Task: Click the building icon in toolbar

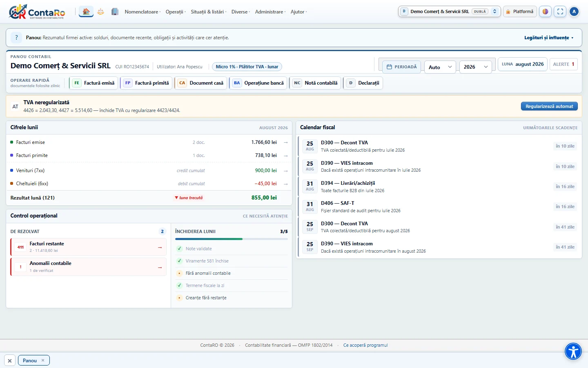Action: [x=115, y=11]
